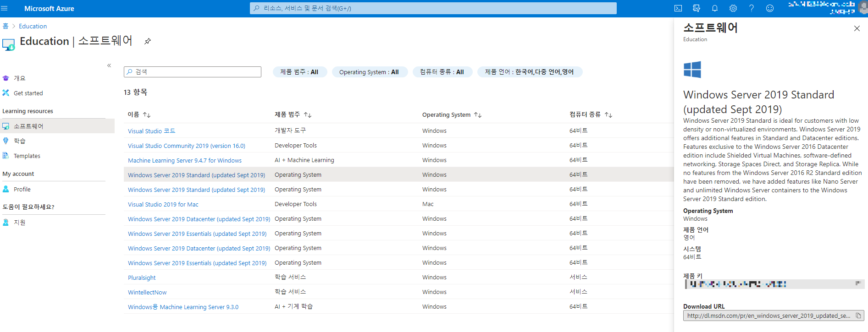Open the Operating System filter
Image resolution: width=868 pixels, height=332 pixels.
click(370, 72)
